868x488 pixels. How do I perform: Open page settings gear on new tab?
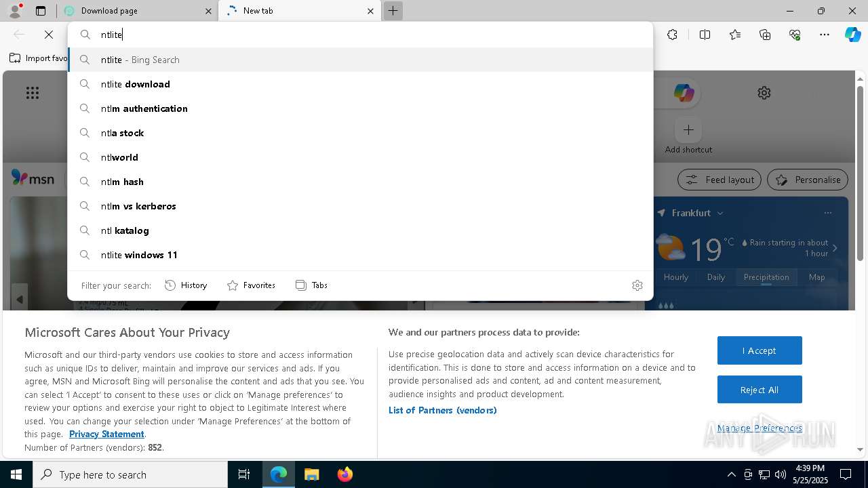(x=764, y=93)
